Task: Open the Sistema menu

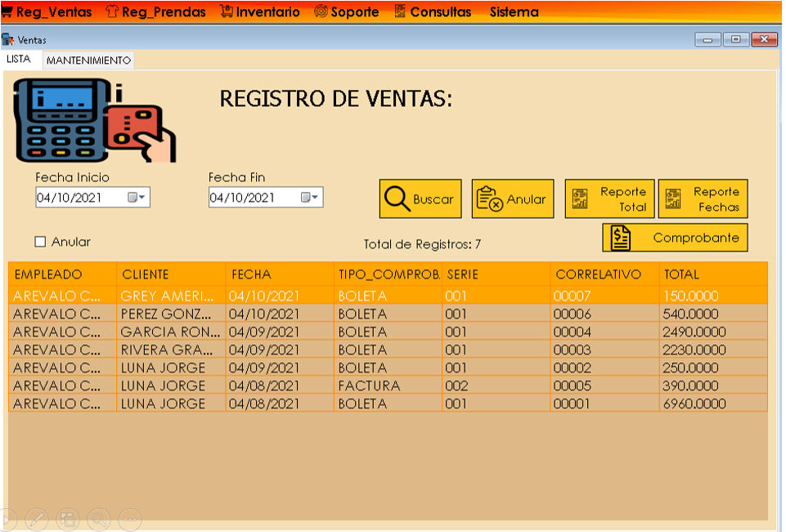Action: point(513,11)
